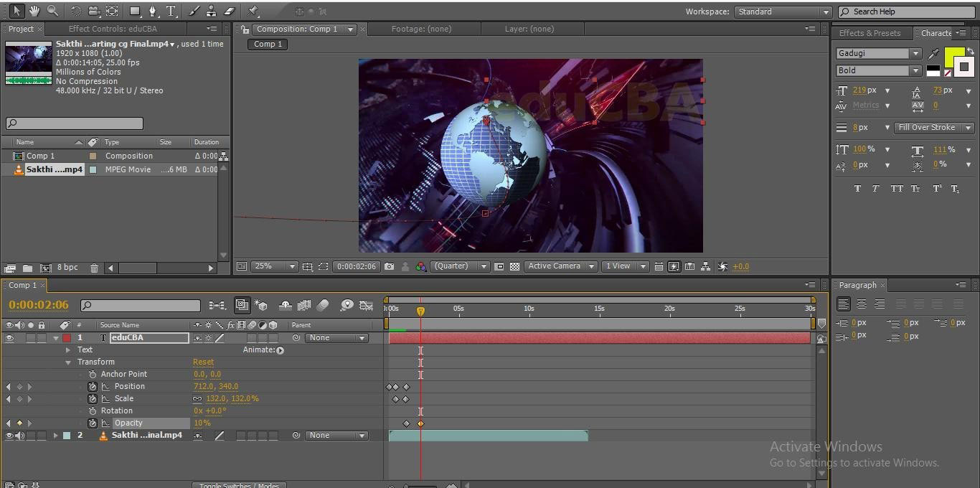This screenshot has height=488, width=980.
Task: Switch to the Effects & Presets tab
Action: coord(870,33)
